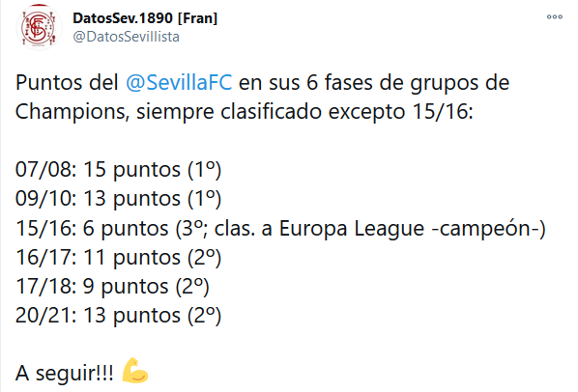
Task: Click the Sevilla crest profile avatar
Action: point(39,27)
